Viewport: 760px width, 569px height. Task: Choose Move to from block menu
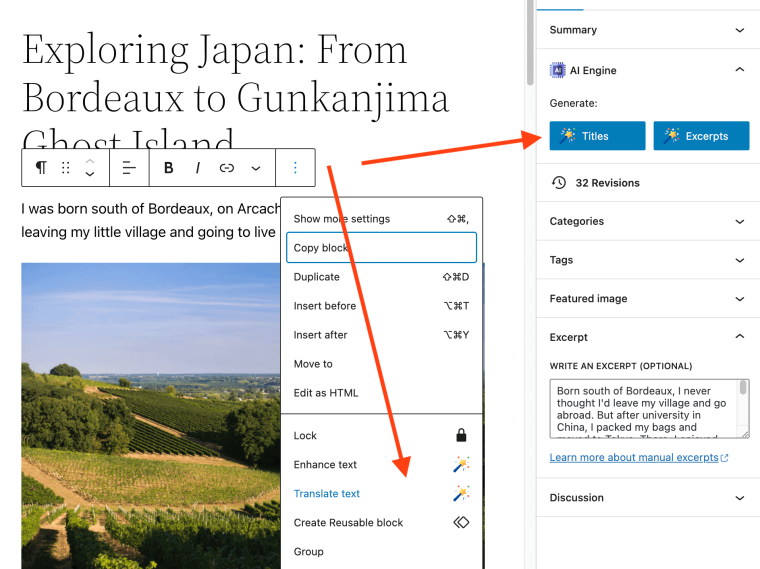[x=381, y=364]
